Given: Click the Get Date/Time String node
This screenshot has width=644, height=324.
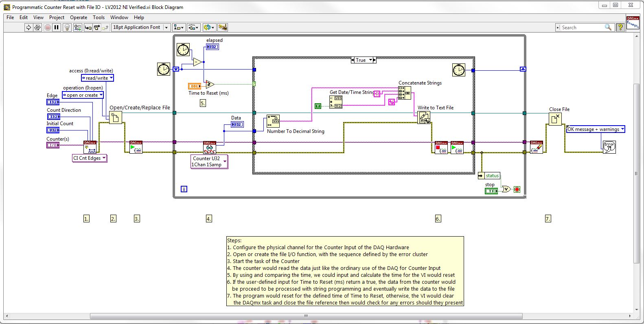Looking at the screenshot, I should click(x=336, y=102).
